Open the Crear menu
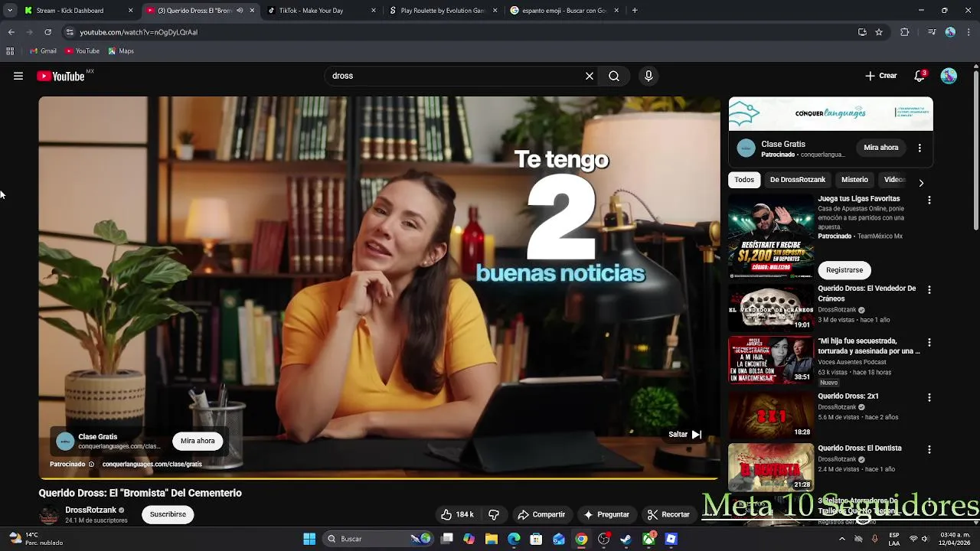The width and height of the screenshot is (980, 551). click(x=881, y=76)
